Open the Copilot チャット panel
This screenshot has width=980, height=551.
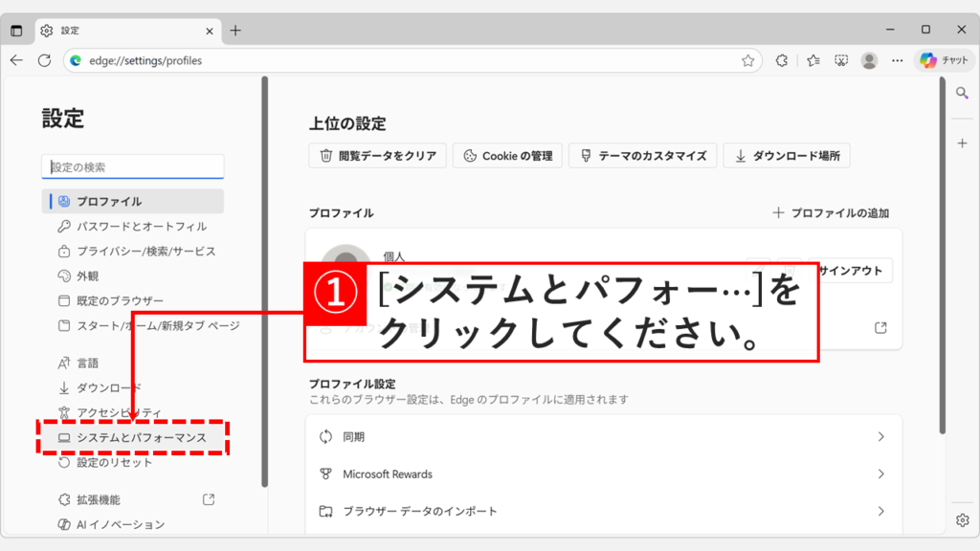pyautogui.click(x=943, y=59)
